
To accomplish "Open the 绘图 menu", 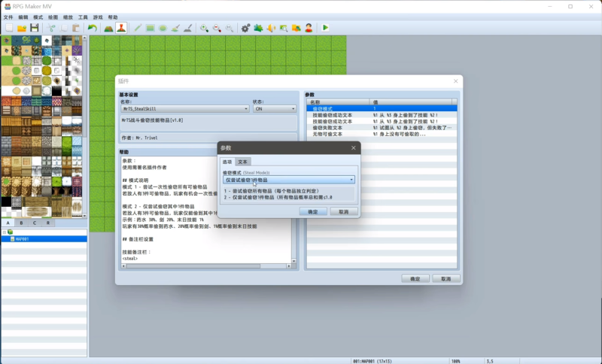I will [x=53, y=17].
